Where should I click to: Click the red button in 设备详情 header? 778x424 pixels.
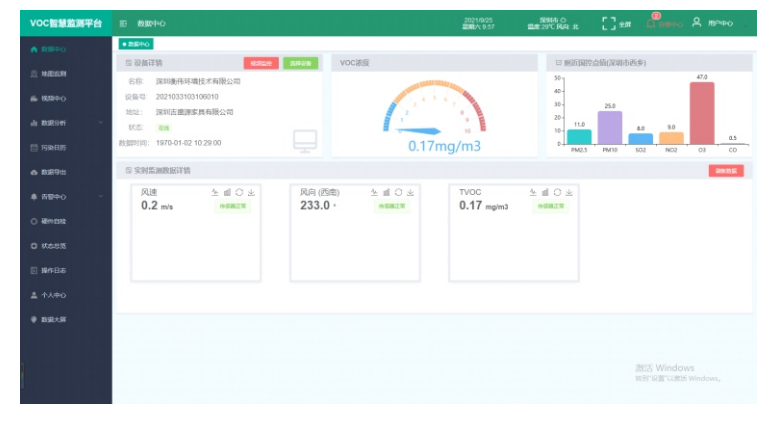(x=261, y=63)
